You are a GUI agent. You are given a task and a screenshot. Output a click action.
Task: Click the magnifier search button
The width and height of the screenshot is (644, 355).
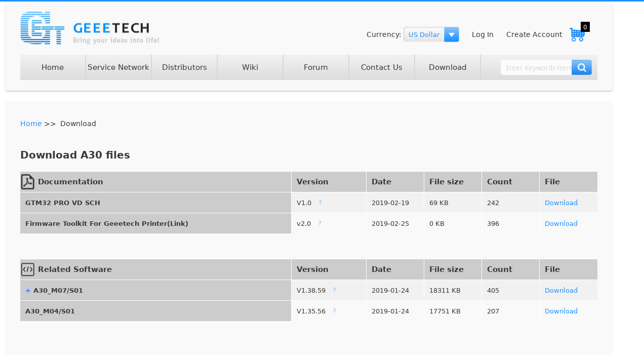pos(582,67)
